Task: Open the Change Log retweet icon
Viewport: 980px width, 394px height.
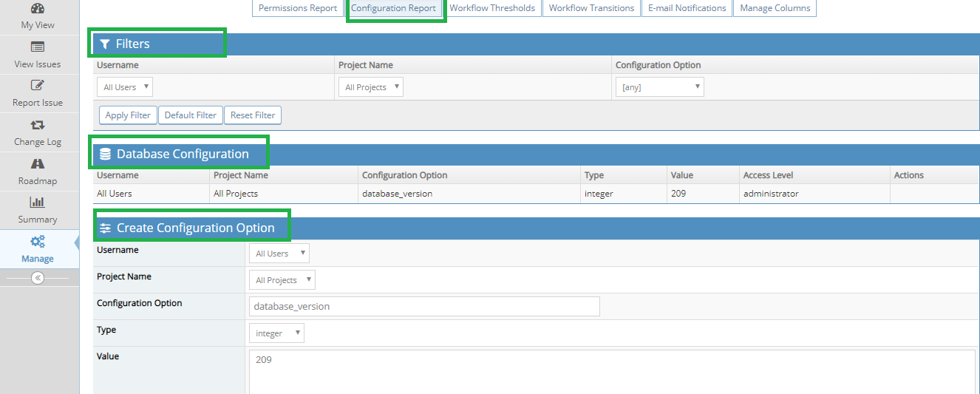Action: pos(38,125)
